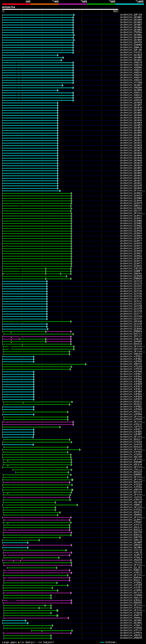
Task: Select label UniRef100_Q6XW92
Action: [x=131, y=620]
